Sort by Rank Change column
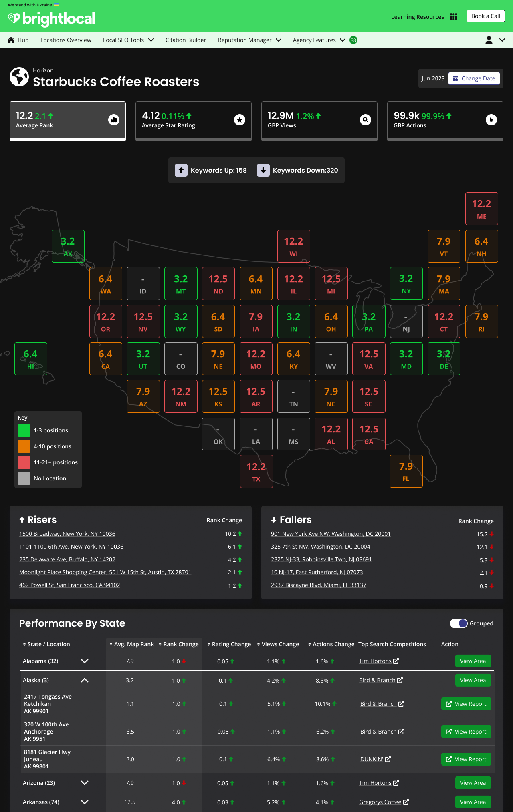This screenshot has width=513, height=812. point(179,644)
